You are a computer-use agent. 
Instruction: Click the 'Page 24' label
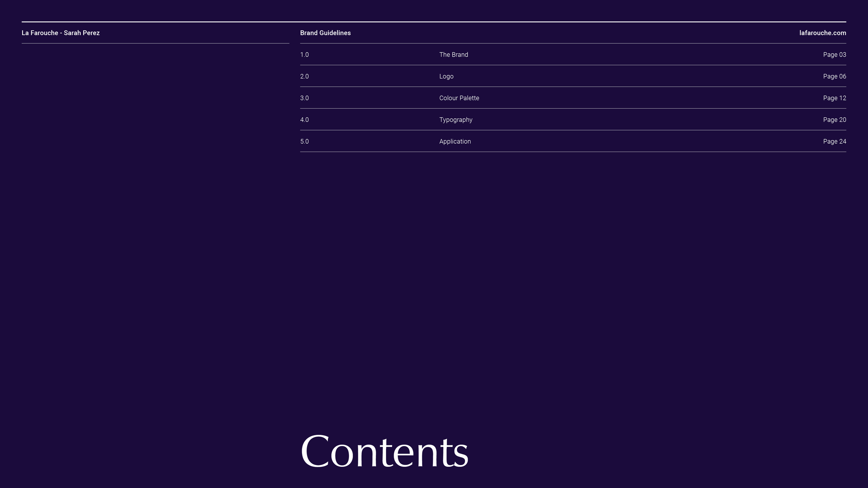click(x=834, y=141)
